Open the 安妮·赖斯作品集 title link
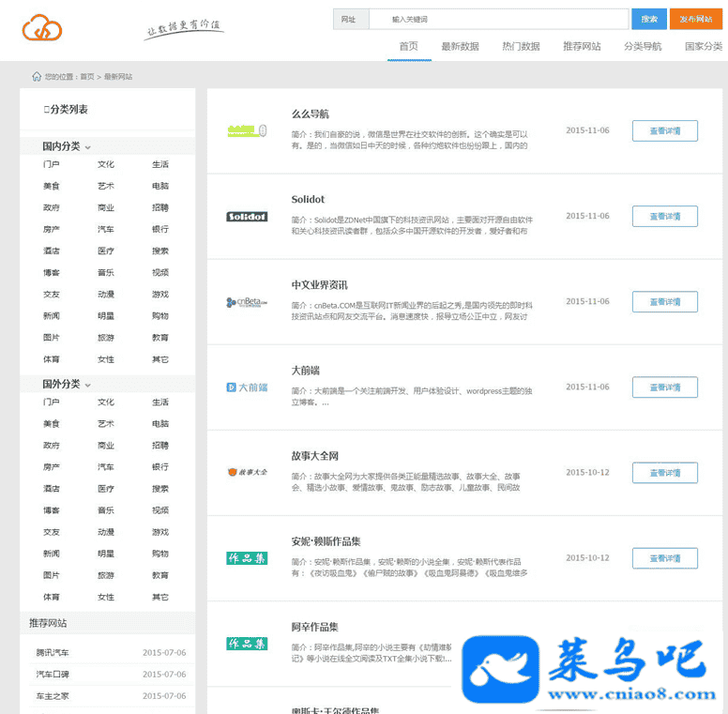The image size is (728, 714). [x=326, y=541]
